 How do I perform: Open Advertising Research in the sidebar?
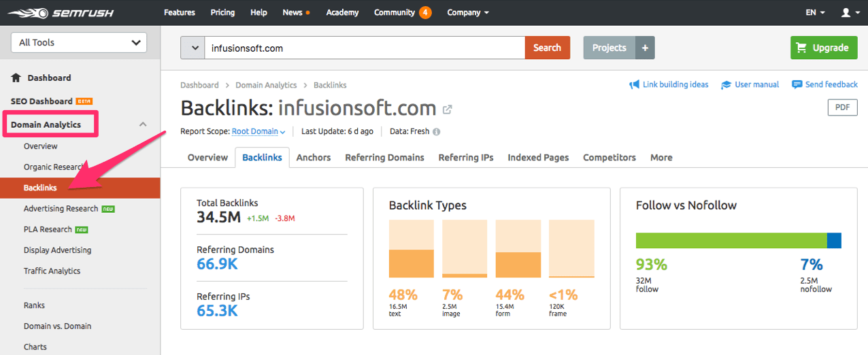pyautogui.click(x=61, y=209)
